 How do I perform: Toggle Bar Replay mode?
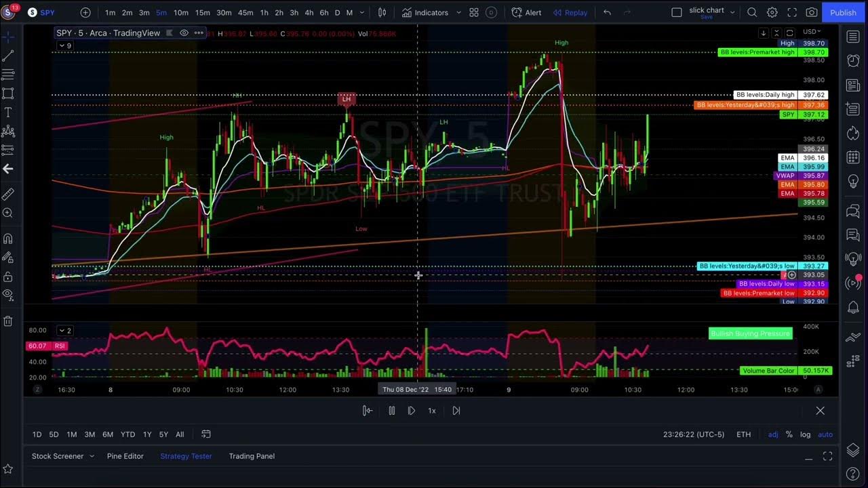click(570, 12)
